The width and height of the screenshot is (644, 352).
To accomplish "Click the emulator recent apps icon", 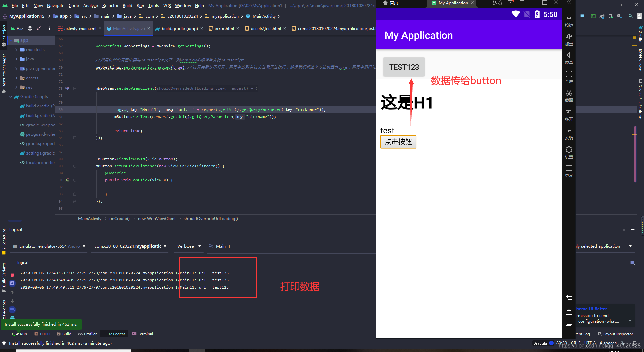I will [569, 327].
